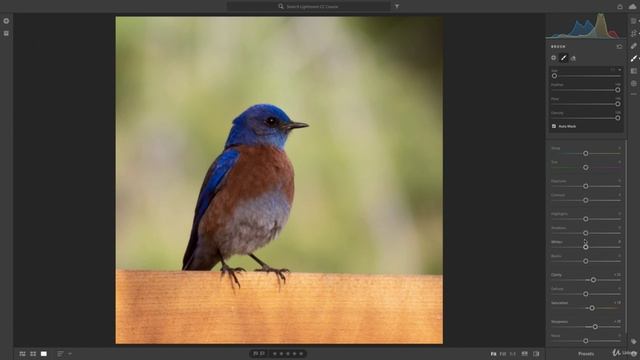Adjust the Contrast slider handle

click(586, 200)
